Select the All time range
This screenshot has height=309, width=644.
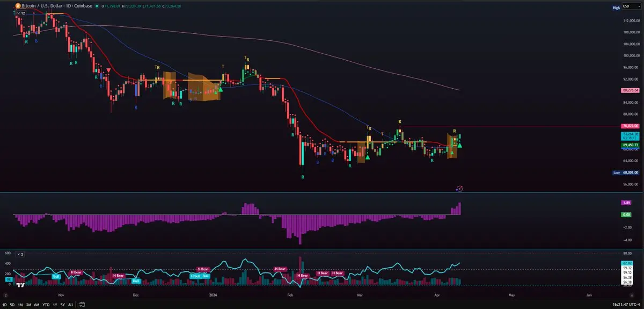pyautogui.click(x=70, y=305)
